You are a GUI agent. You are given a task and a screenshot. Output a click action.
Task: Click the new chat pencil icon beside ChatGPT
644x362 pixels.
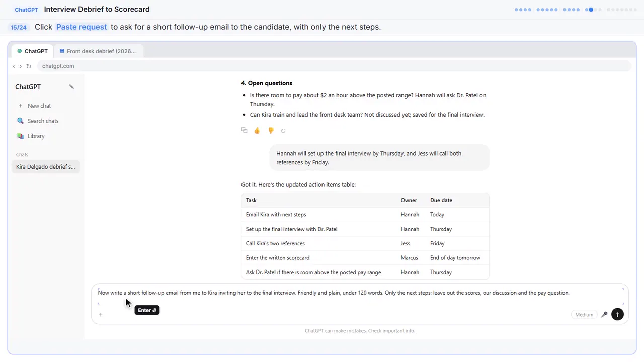coord(71,87)
